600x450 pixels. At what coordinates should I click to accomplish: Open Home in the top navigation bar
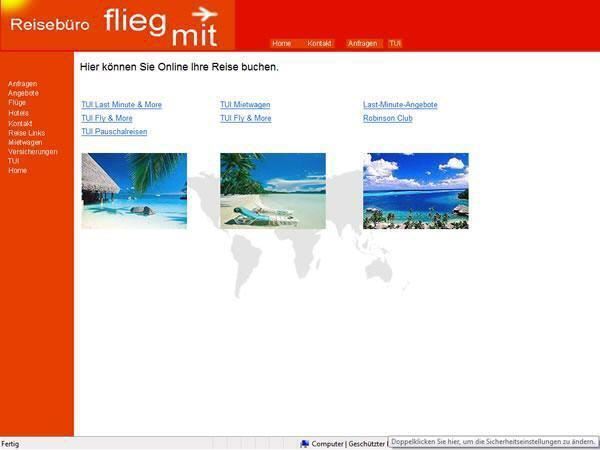tap(282, 44)
